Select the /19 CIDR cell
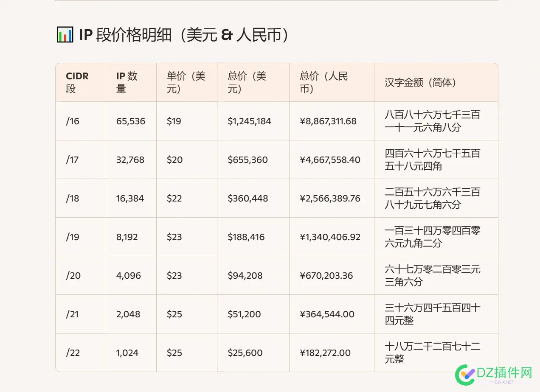The height and width of the screenshot is (392, 540). click(71, 237)
